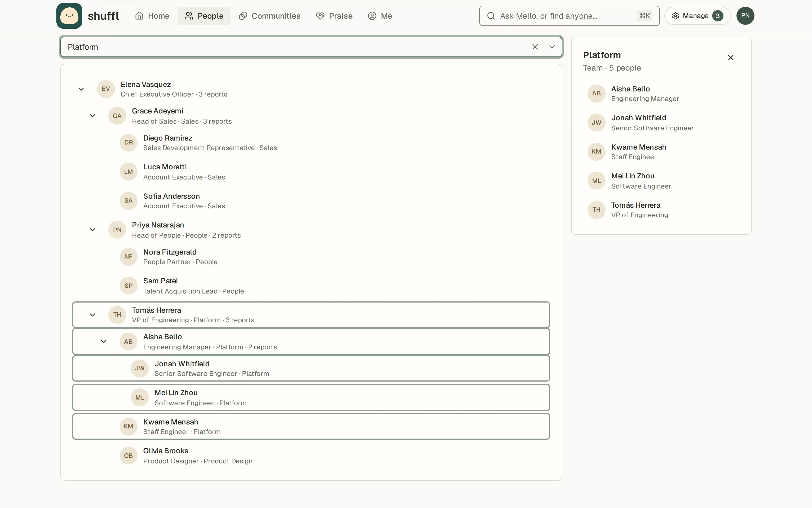Open the Home nav item

pyautogui.click(x=152, y=16)
